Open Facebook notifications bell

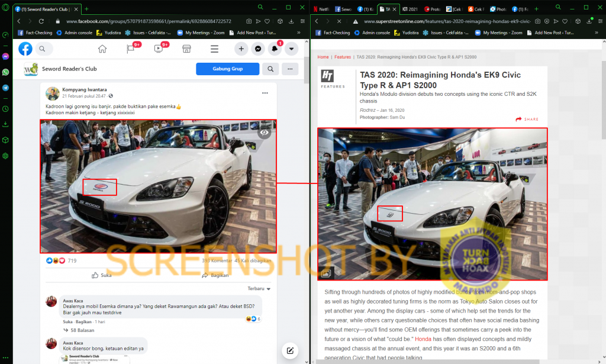275,49
